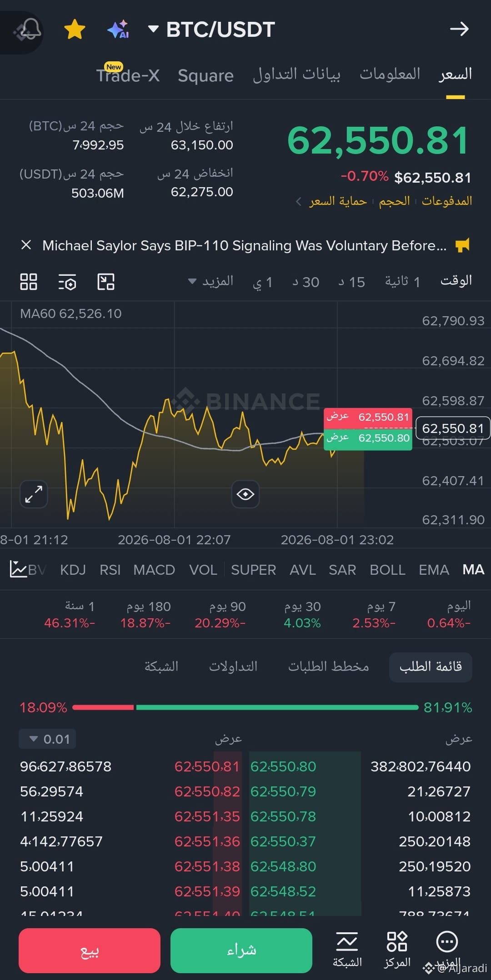The height and width of the screenshot is (980, 491).
Task: Open the المعلومات tab
Action: (390, 74)
